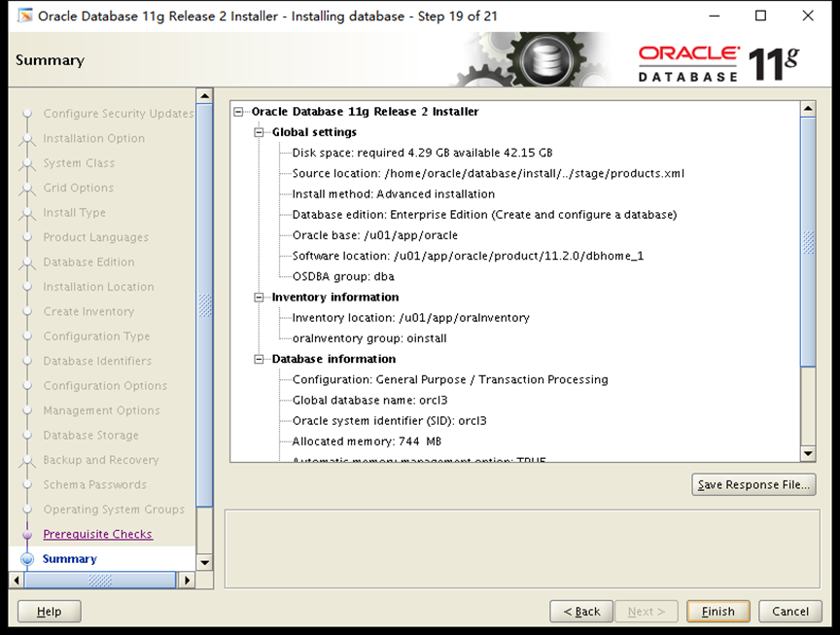Image resolution: width=840 pixels, height=635 pixels.
Task: Collapse the Global settings section
Action: pos(259,131)
